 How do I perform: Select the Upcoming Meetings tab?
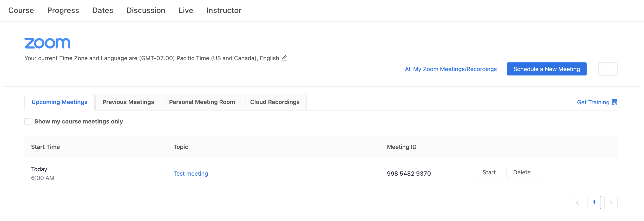click(x=60, y=102)
